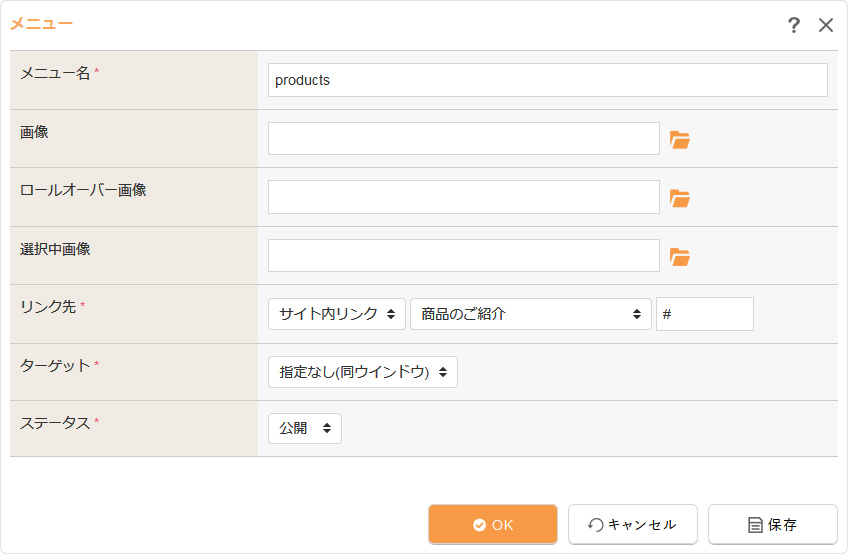Click the メニュー dialog title text
The width and height of the screenshot is (848, 554).
coord(41,24)
